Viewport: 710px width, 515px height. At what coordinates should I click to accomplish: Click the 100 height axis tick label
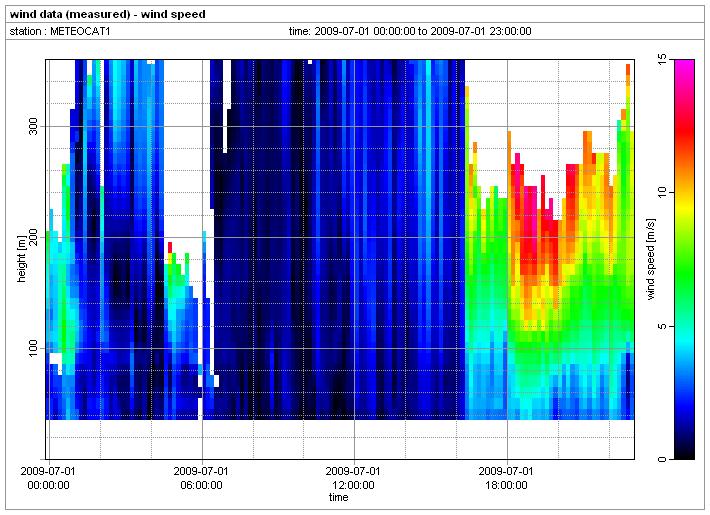(33, 348)
